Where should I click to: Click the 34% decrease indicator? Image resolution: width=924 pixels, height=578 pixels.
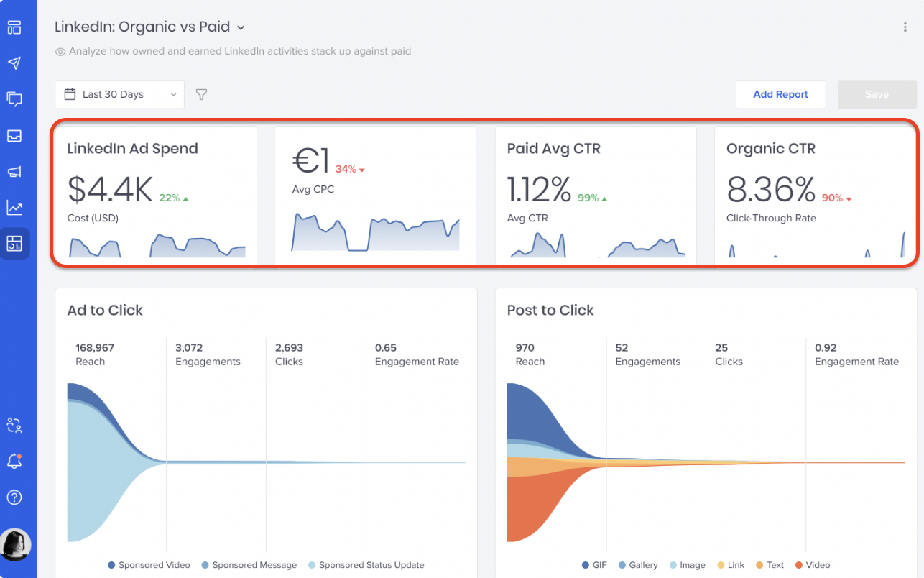point(350,169)
